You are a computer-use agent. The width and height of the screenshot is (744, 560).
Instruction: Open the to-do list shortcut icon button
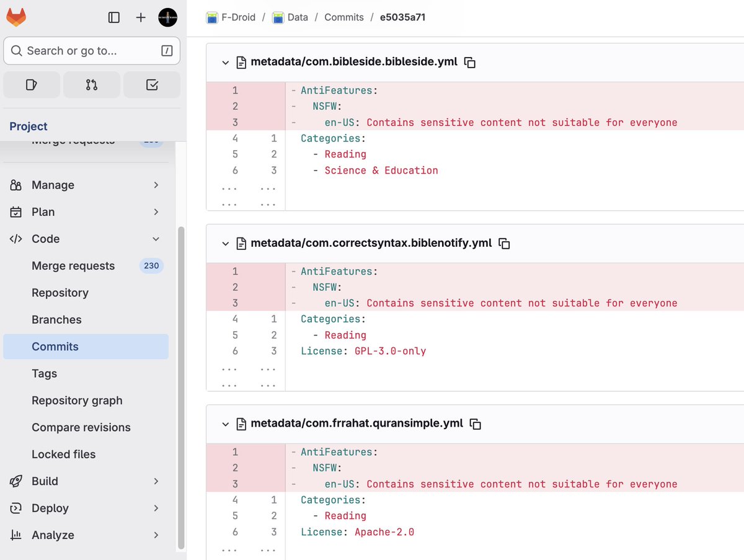152,85
